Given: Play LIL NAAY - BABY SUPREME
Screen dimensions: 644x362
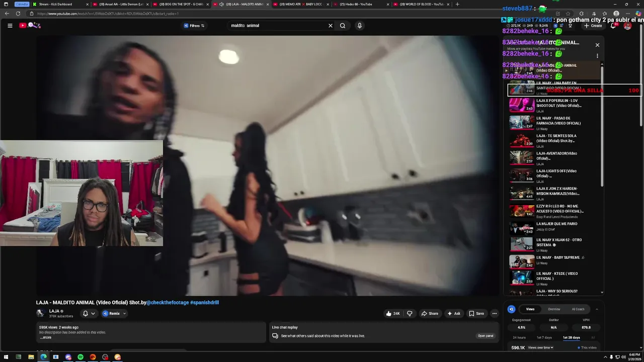Looking at the screenshot, I should (x=553, y=261).
